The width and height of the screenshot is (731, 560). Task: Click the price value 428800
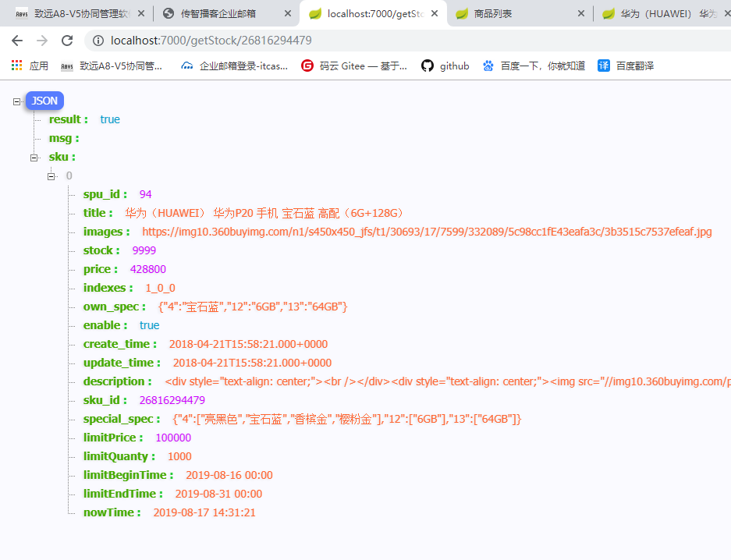[147, 269]
